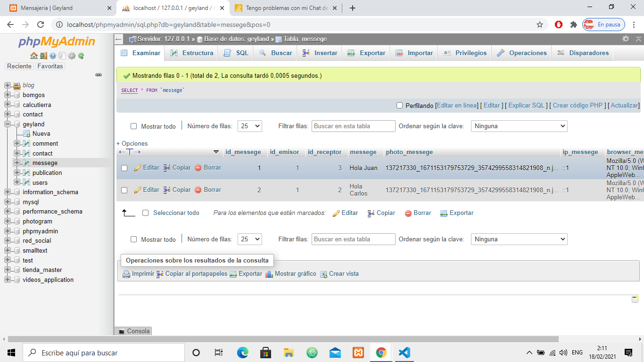The height and width of the screenshot is (362, 644).
Task: Open navigation panel settings gear in sidebar
Action: click(72, 56)
